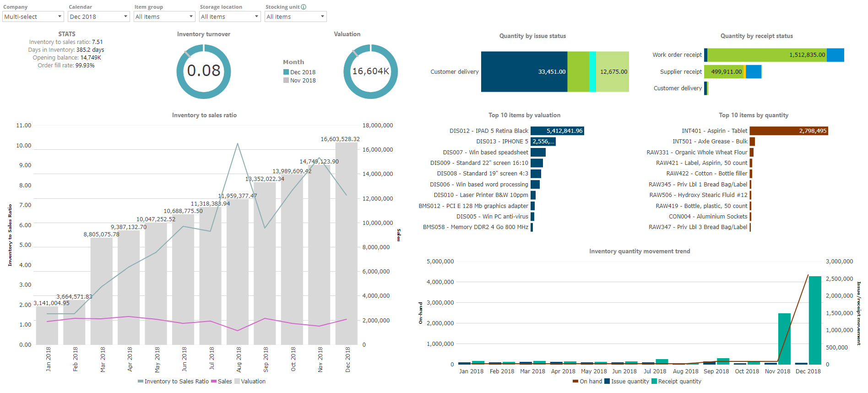Expand the Calendar Dec 2018 dropdown
Screen dimensions: 868x393
pos(98,16)
